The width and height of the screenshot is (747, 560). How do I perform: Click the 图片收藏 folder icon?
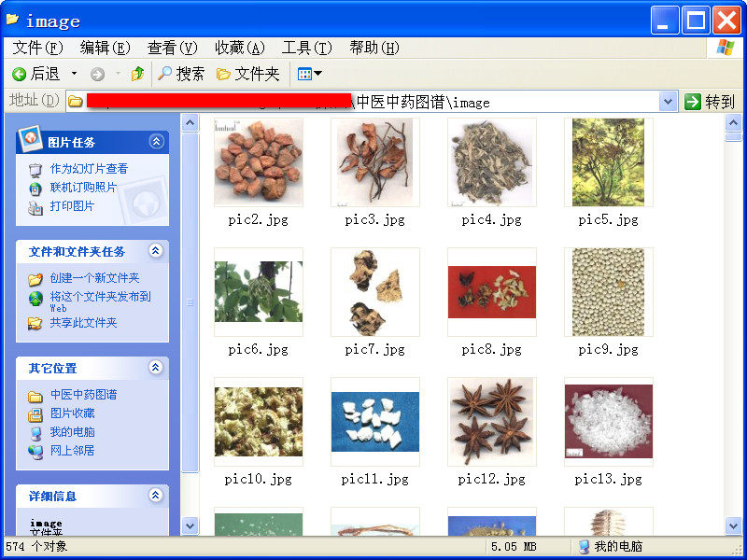[35, 414]
